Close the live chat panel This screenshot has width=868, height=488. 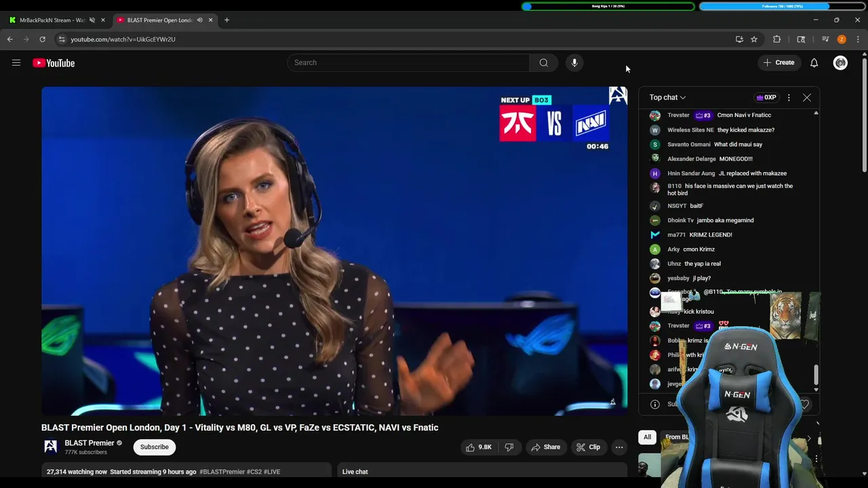[x=807, y=98]
